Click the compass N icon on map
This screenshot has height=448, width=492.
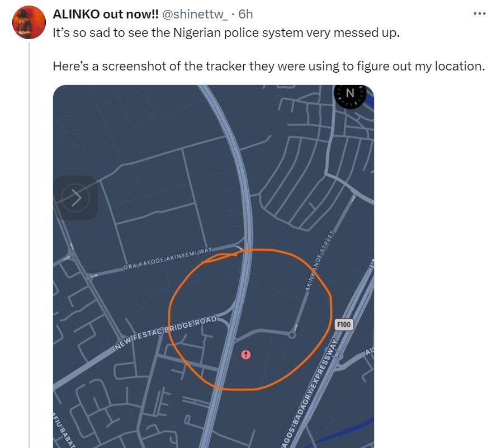coord(349,93)
